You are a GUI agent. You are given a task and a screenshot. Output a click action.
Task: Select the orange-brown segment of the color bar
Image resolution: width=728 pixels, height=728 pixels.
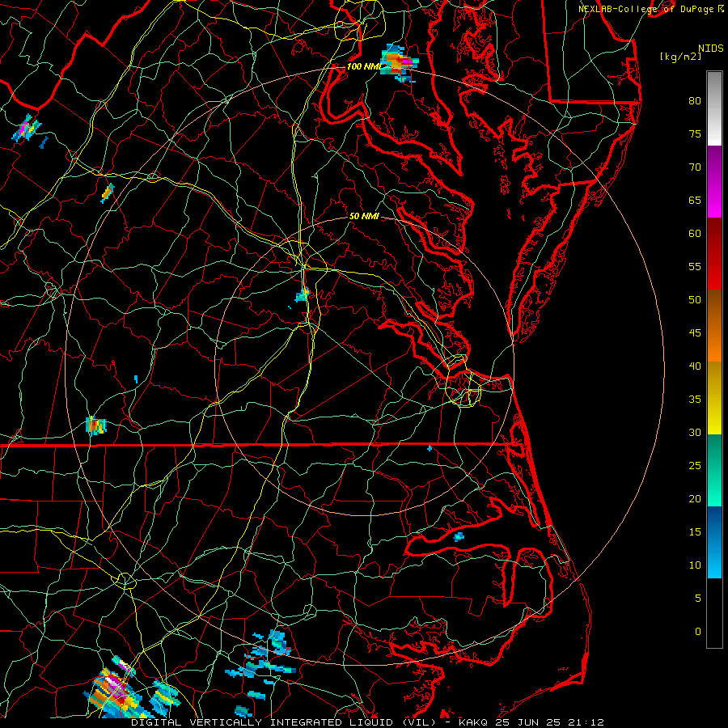click(714, 325)
